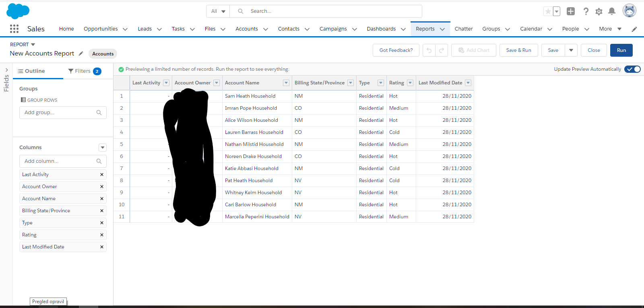
Task: Switch to the Filters tab
Action: [85, 71]
